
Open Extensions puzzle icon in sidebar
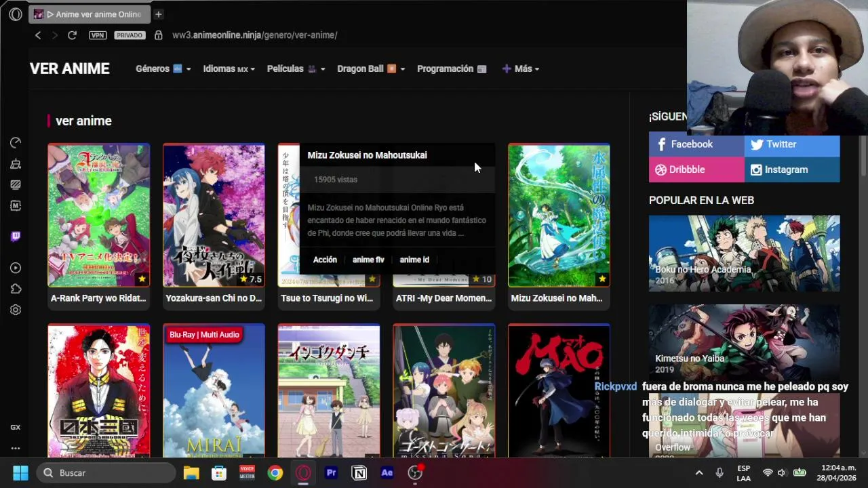click(x=16, y=289)
